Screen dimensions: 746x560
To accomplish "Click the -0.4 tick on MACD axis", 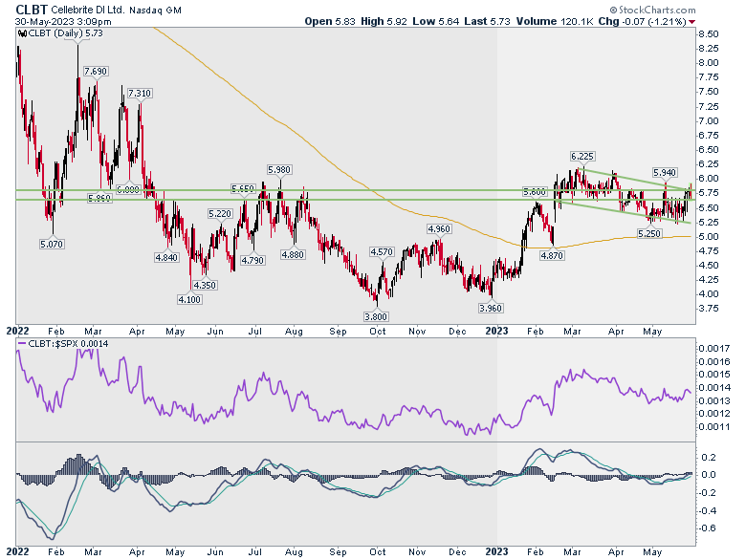I will point(708,511).
